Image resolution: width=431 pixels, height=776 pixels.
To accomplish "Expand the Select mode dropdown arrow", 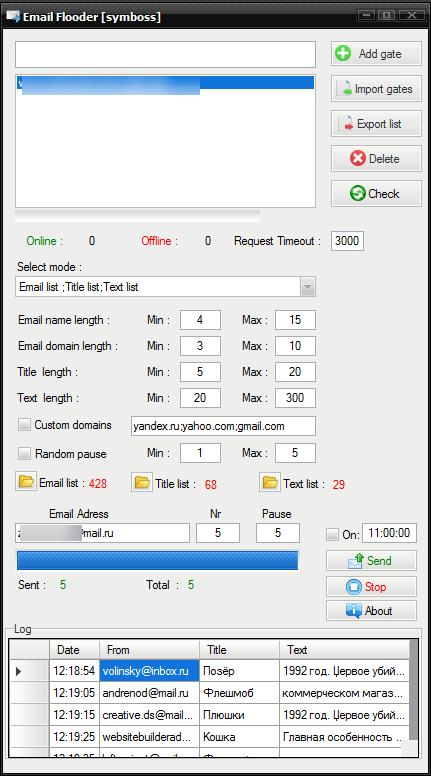I will click(308, 287).
